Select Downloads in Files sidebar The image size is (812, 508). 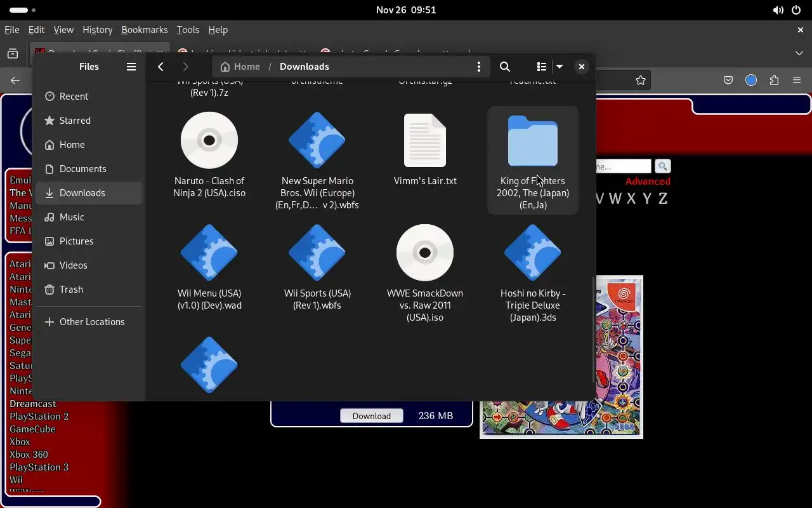(89, 193)
